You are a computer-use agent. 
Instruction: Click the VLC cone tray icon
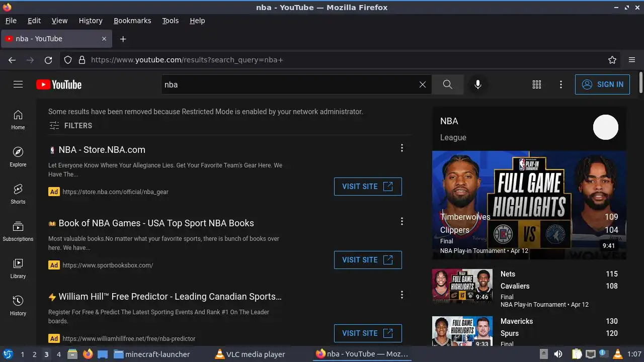point(617,354)
